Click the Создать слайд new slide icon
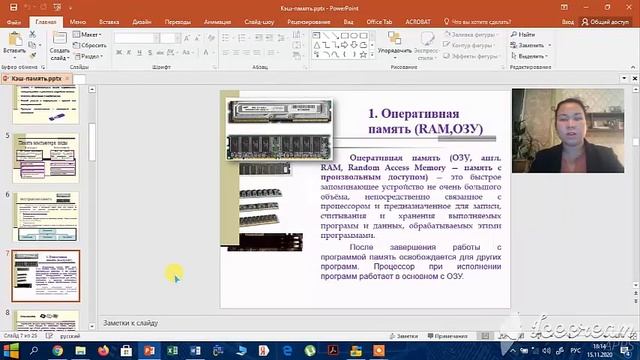The image size is (640, 360). 60,39
